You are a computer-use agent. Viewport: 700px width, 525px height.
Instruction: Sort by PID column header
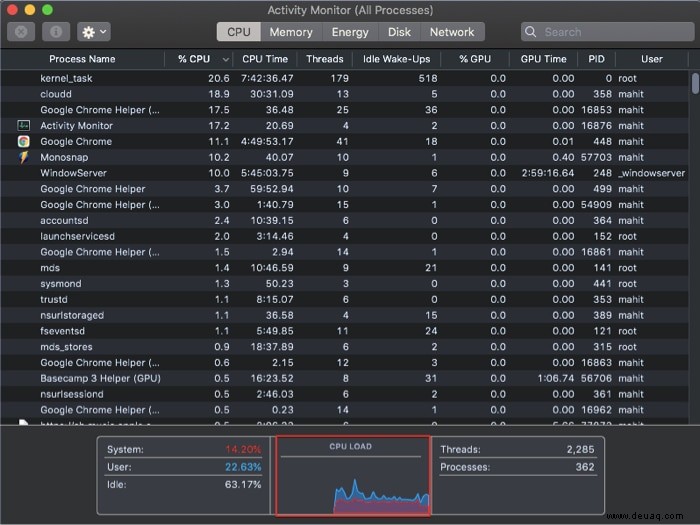tap(596, 59)
